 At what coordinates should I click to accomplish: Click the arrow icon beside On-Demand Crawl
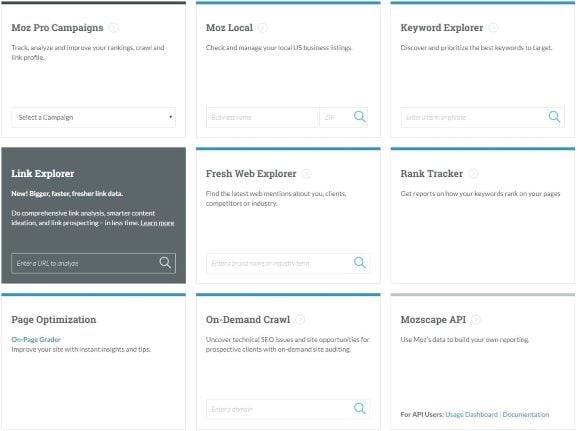[300, 320]
